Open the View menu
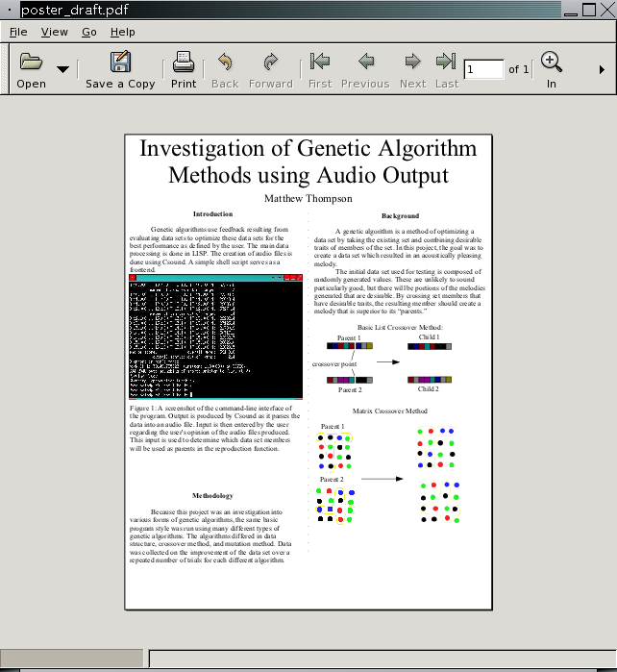 pos(55,32)
